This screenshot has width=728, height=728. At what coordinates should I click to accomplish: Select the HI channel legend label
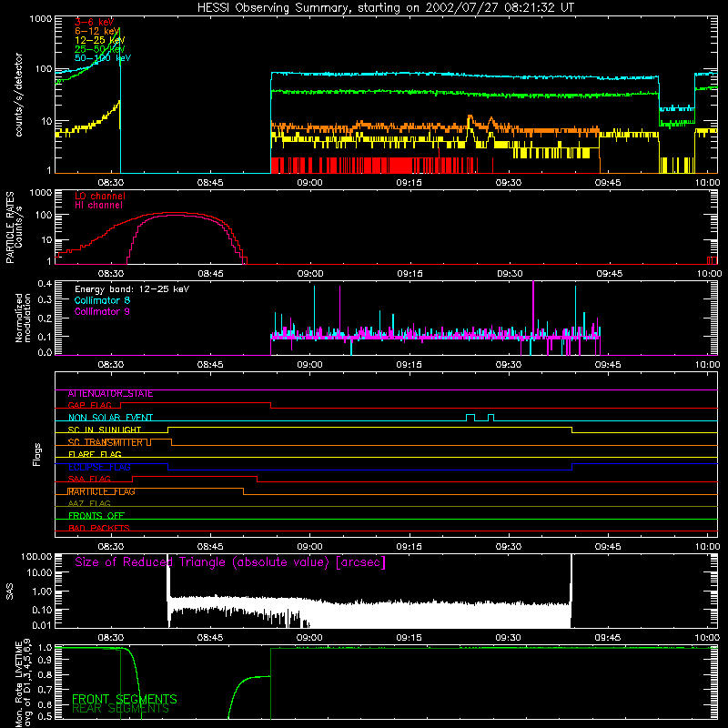(98, 206)
